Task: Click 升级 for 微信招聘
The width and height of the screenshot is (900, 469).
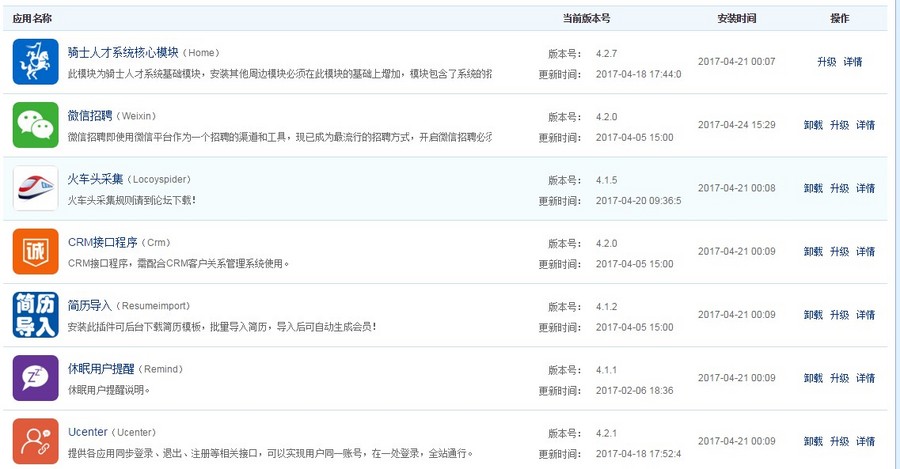Action: (839, 125)
